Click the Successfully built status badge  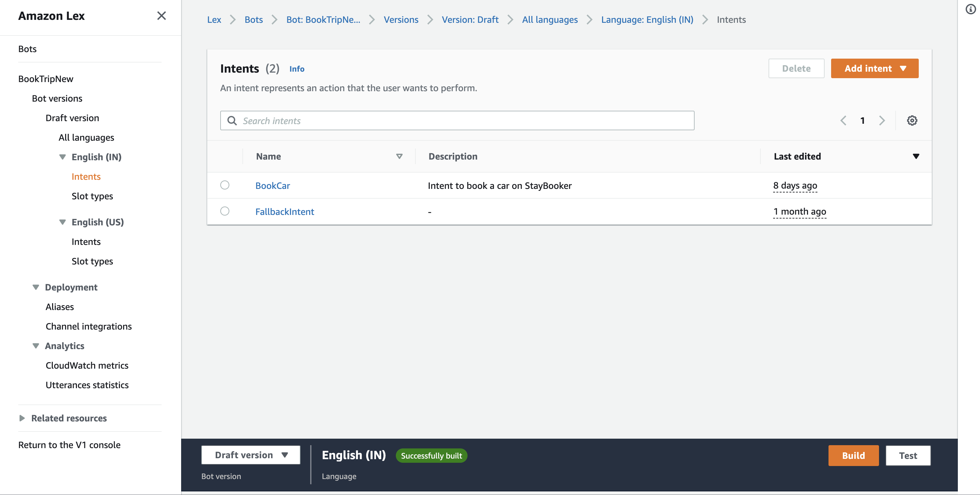coord(431,456)
